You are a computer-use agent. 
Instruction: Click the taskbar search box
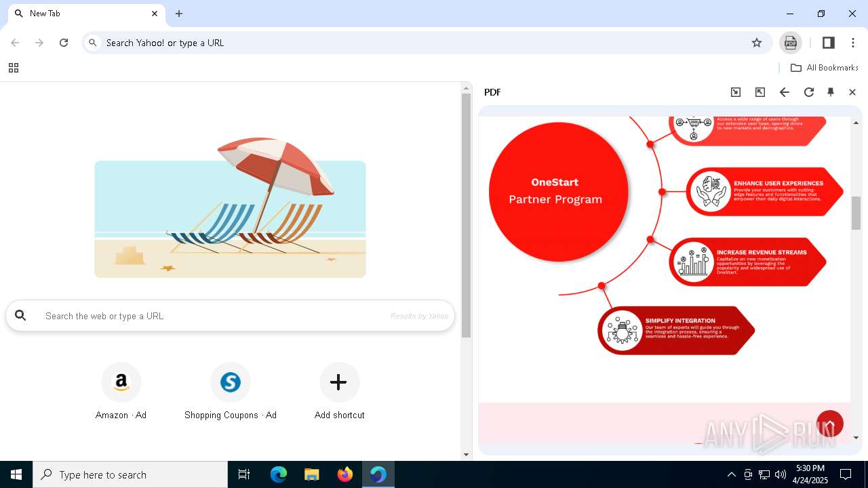tap(130, 474)
